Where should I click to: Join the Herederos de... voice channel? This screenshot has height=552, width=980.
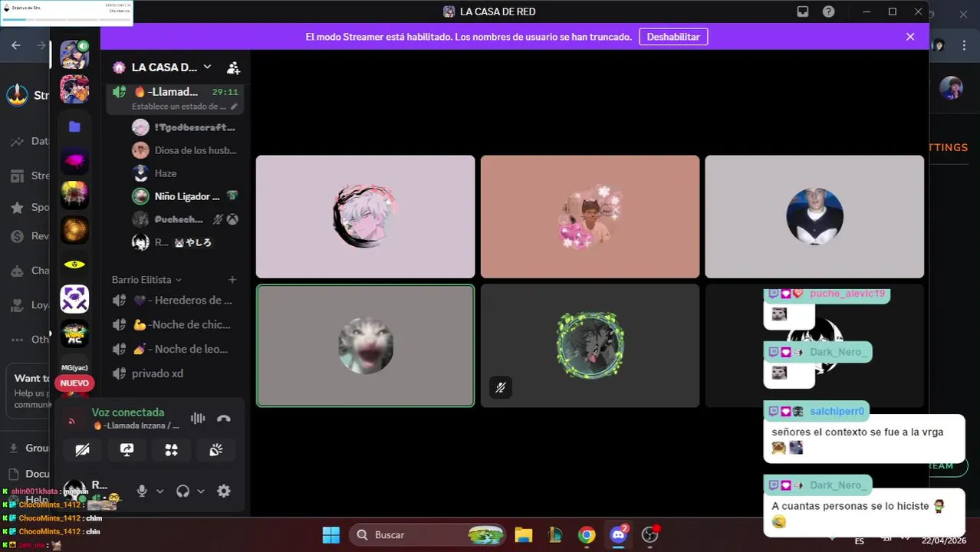coord(175,301)
